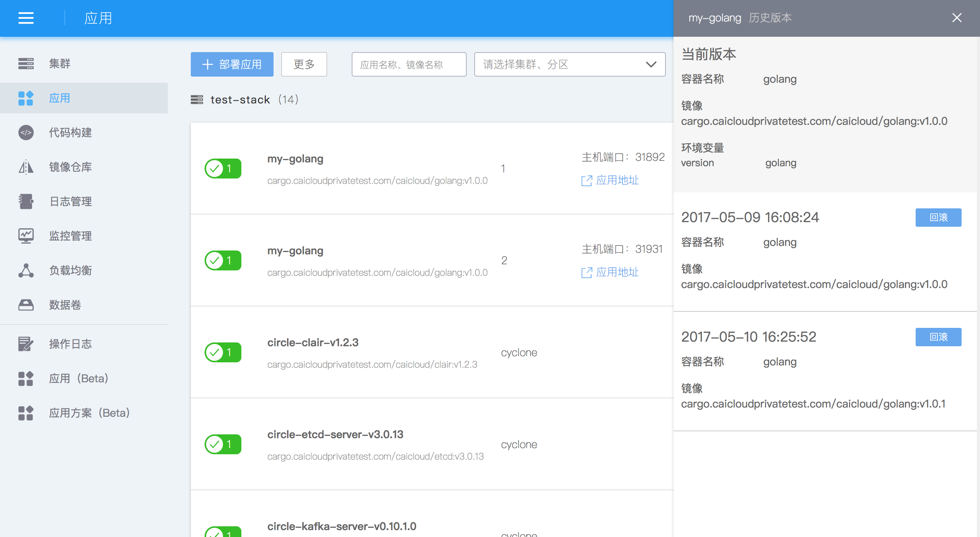Click the load balancing (负载均衡) icon

click(26, 270)
